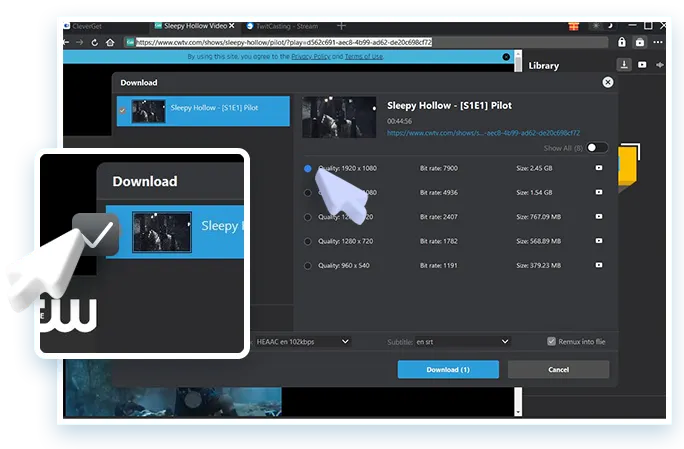
Task: Click the address bar URL field
Action: pos(366,42)
